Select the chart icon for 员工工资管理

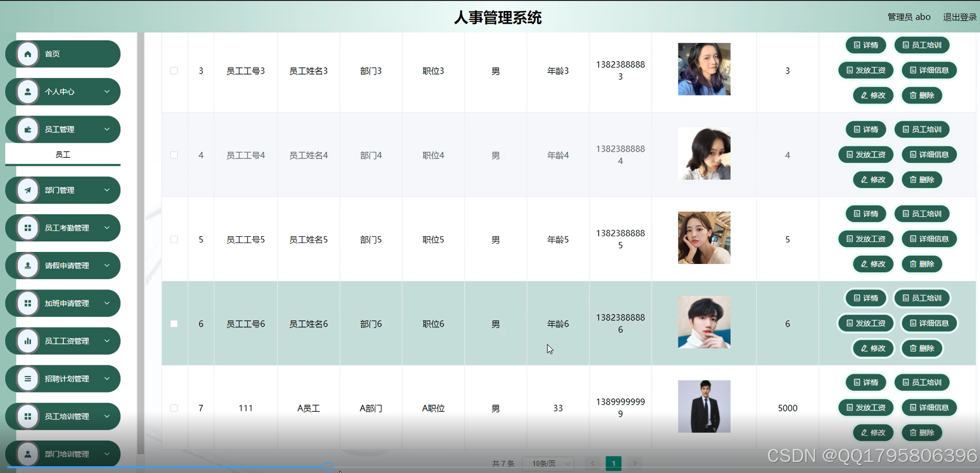[28, 341]
